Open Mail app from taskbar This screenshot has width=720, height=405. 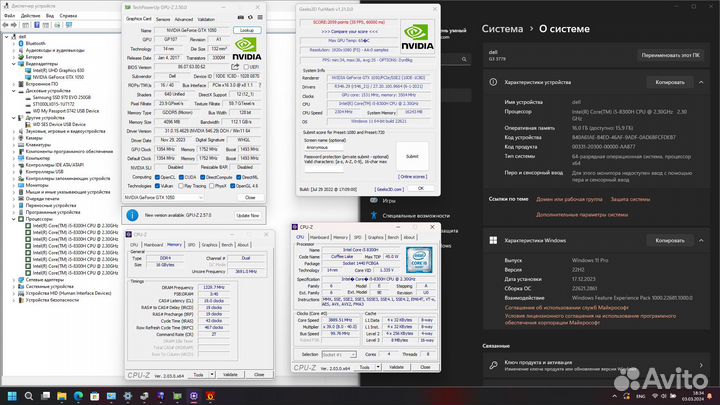click(x=111, y=396)
